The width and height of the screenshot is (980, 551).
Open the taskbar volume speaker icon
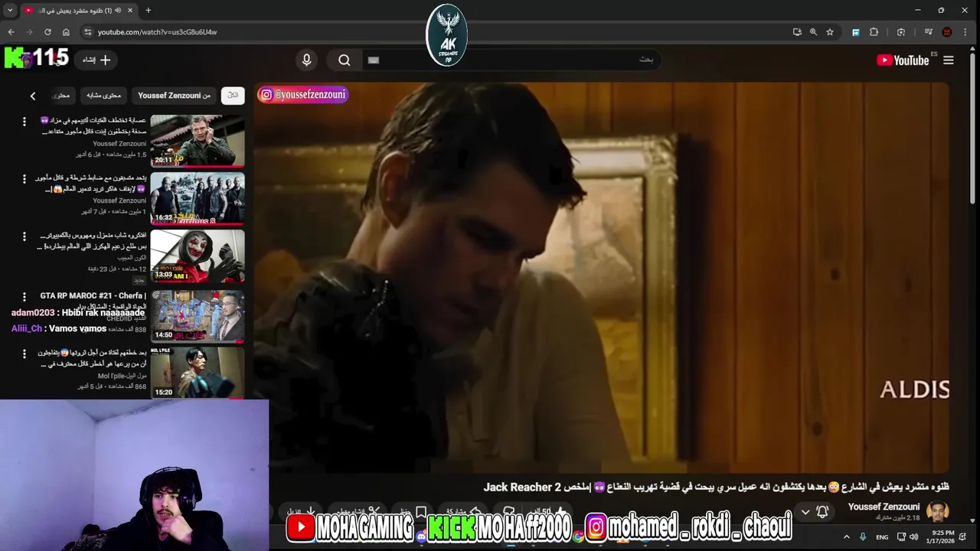(913, 537)
